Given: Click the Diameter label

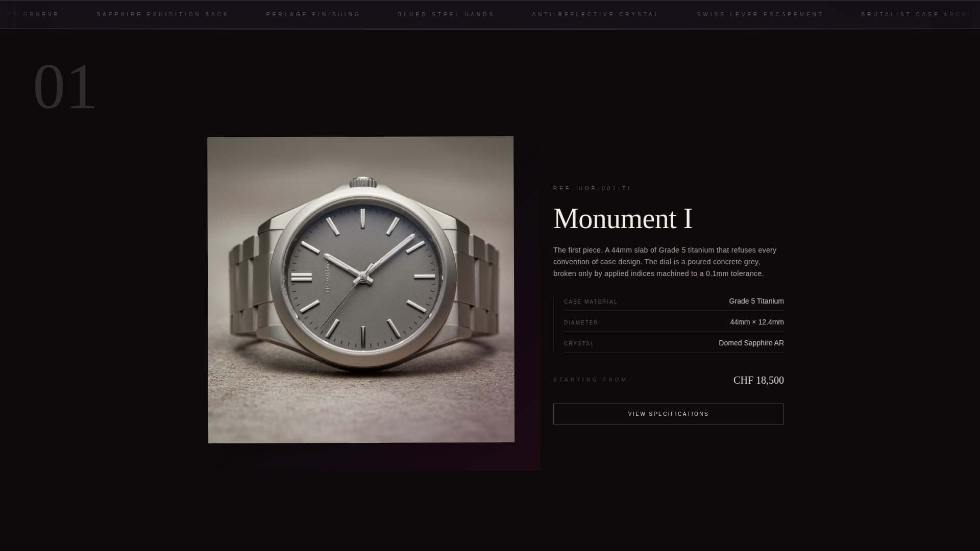Looking at the screenshot, I should tap(581, 322).
